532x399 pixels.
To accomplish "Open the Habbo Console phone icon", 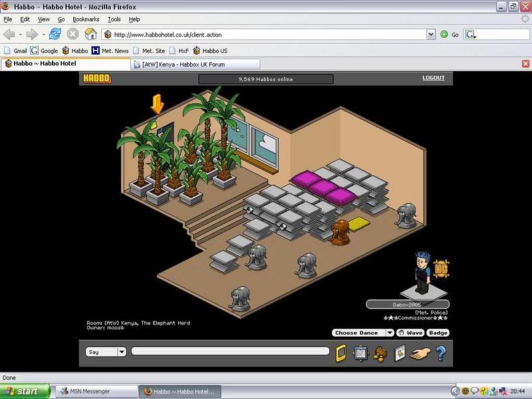I will 340,352.
